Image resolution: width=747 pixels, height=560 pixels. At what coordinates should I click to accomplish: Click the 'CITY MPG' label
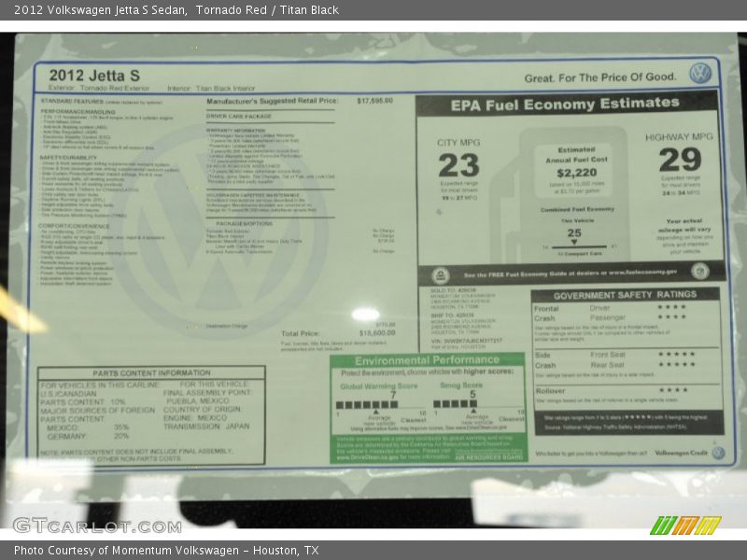pyautogui.click(x=458, y=143)
